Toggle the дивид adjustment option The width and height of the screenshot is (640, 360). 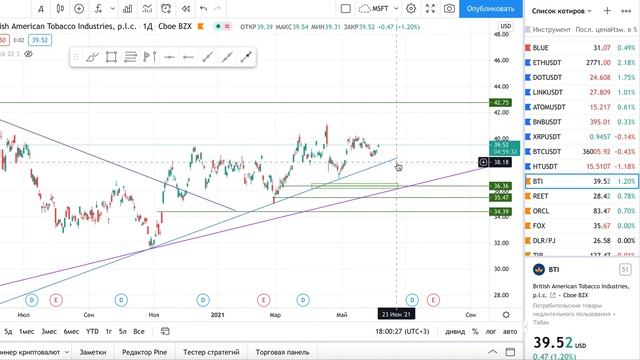pos(455,331)
